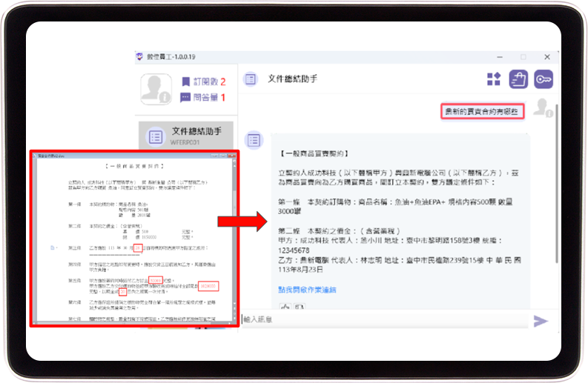Click the 最新的買賣合約有哪些 user message
This screenshot has height=383, width=588.
pos(483,111)
